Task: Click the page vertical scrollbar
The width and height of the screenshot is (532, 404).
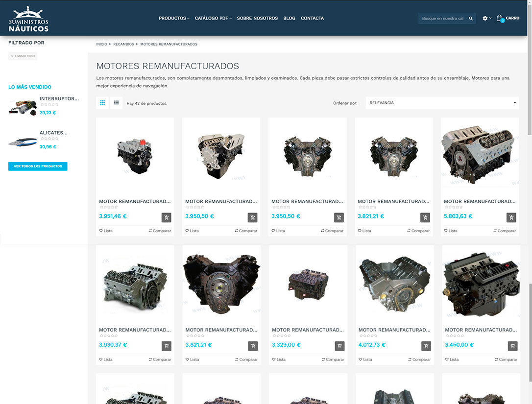Action: (529, 98)
